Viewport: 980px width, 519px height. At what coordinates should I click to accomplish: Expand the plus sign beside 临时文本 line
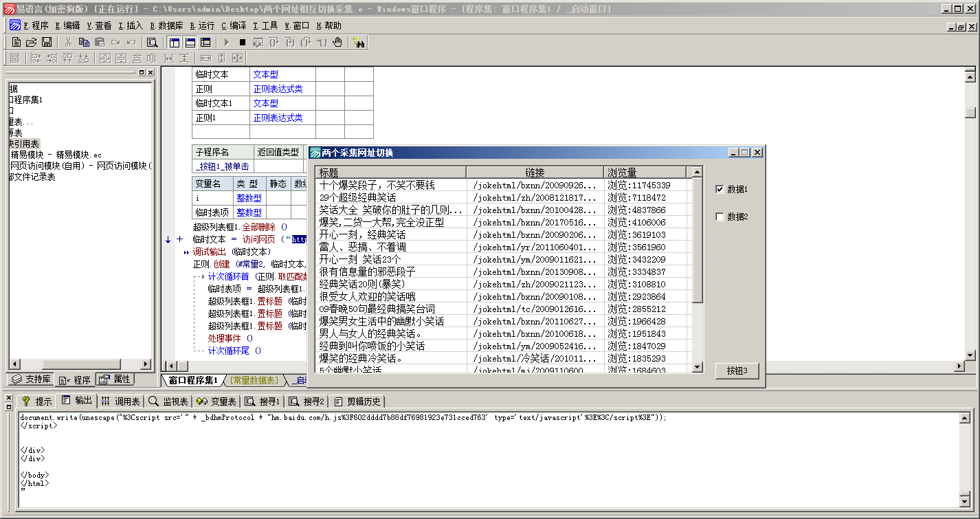[x=180, y=239]
